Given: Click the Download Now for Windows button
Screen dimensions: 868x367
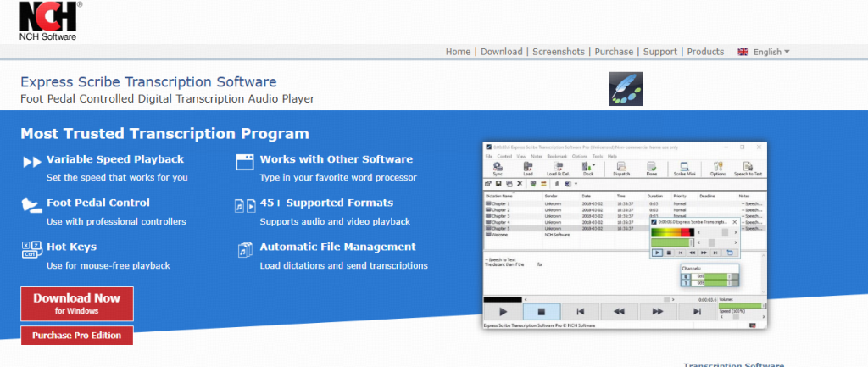Looking at the screenshot, I should tap(77, 303).
